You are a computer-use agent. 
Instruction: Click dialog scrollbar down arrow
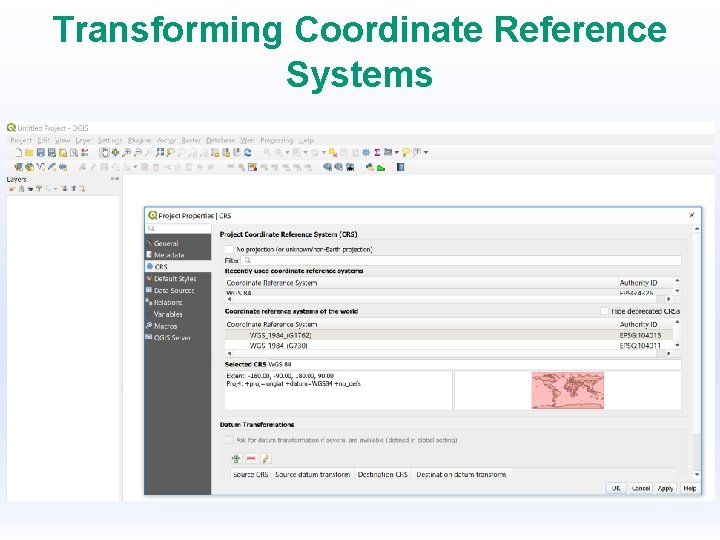(697, 474)
